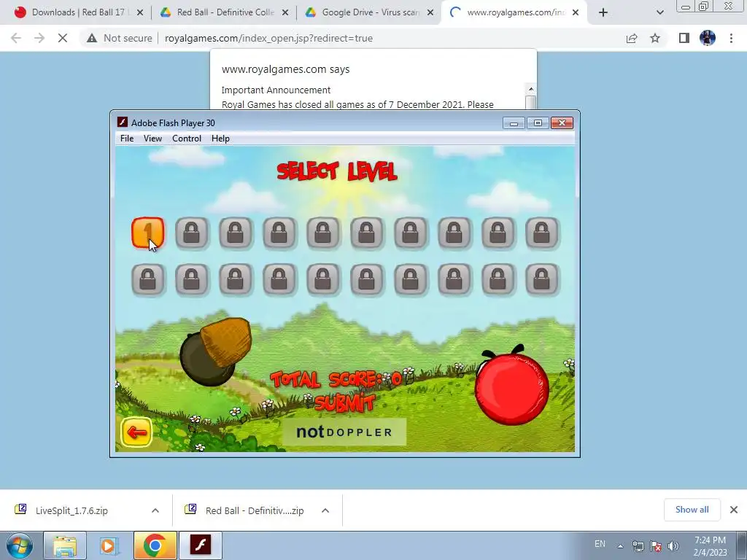Click the alert dialog scrollbar up arrow
This screenshot has width=747, height=560.
531,89
